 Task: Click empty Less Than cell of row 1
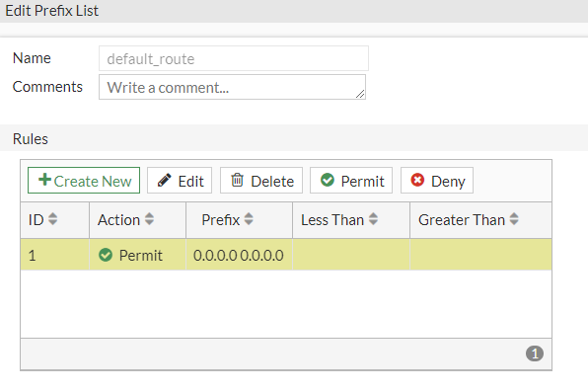coord(351,255)
